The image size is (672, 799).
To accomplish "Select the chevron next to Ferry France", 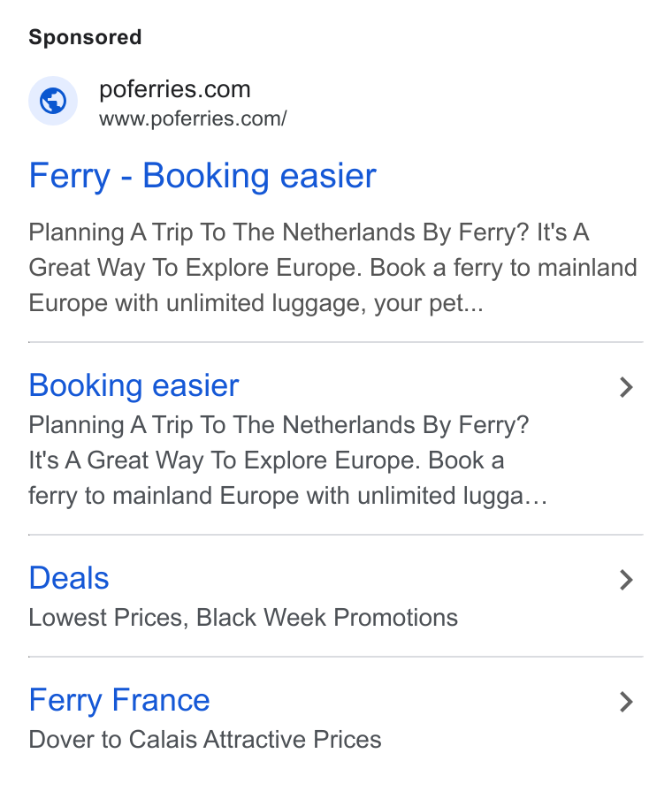I will tap(626, 702).
